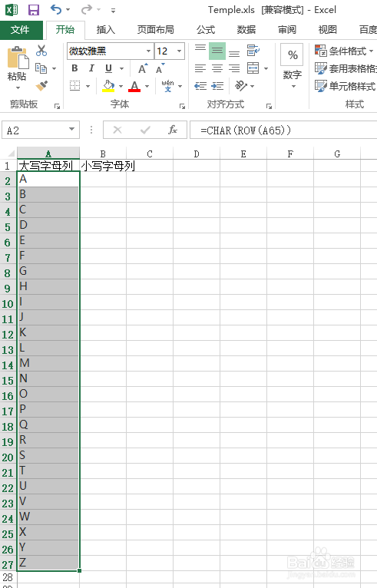Select cell containing letter M

click(48, 363)
